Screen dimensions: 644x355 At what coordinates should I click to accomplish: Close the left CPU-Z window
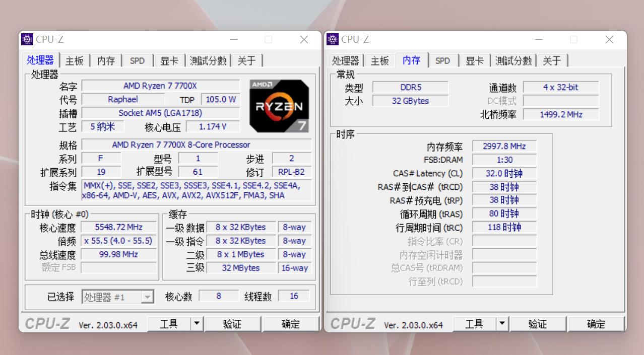(304, 39)
